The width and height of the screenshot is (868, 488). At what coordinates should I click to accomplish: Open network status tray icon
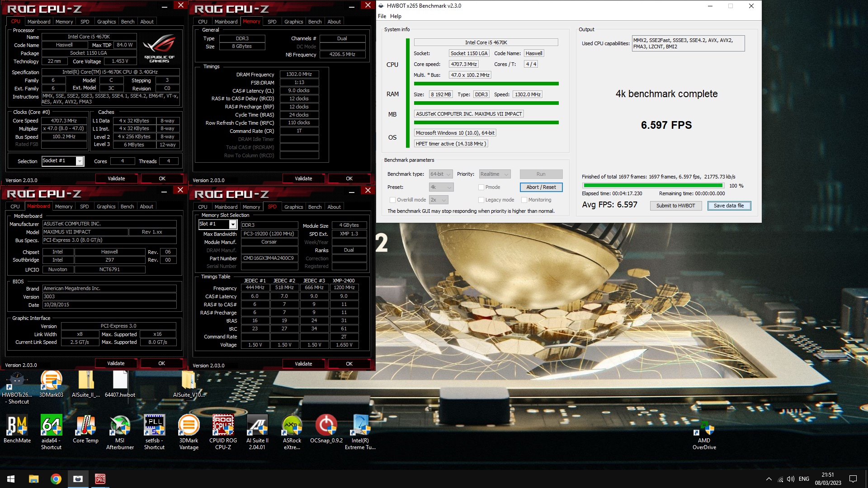point(780,479)
